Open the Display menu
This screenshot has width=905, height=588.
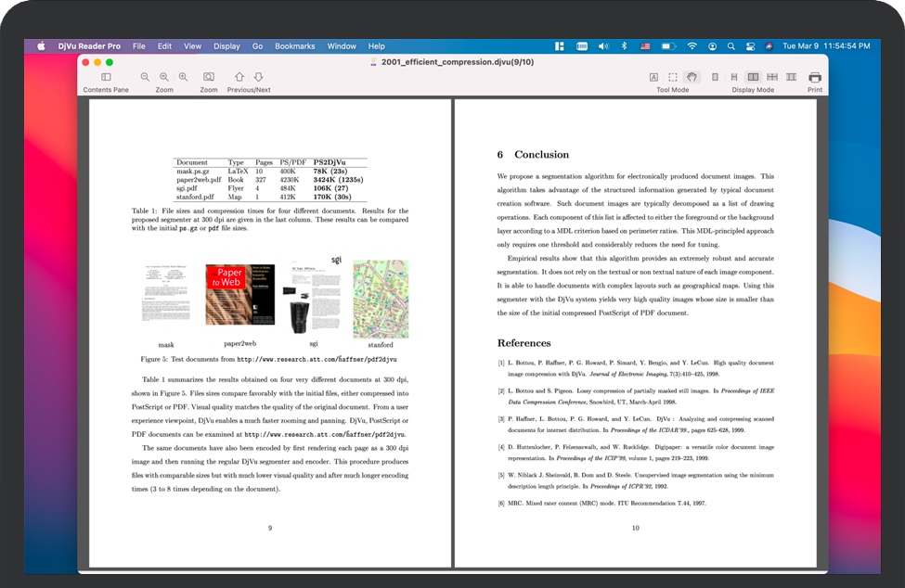coord(226,45)
